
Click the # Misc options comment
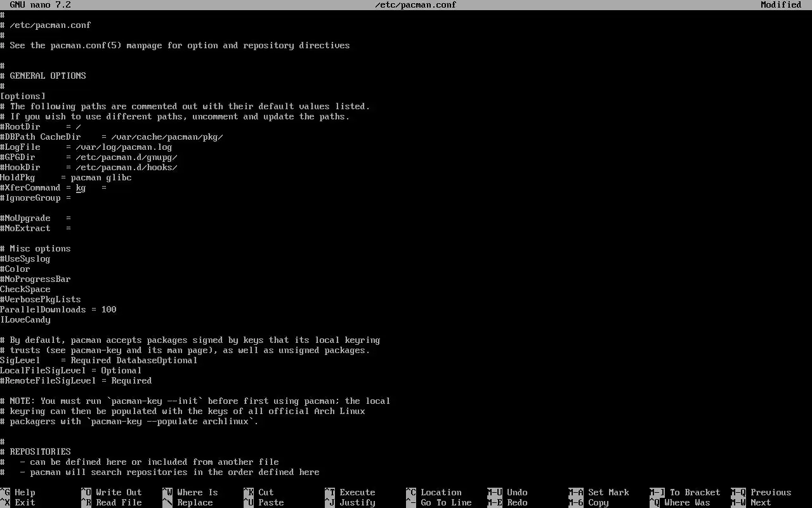pyautogui.click(x=36, y=248)
